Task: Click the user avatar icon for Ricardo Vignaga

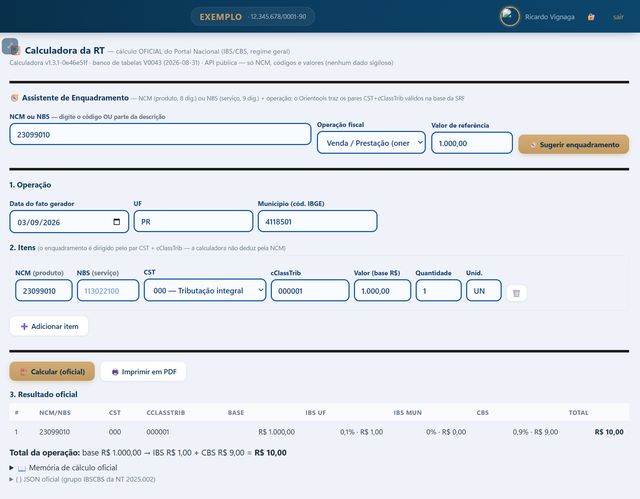Action: tap(509, 17)
